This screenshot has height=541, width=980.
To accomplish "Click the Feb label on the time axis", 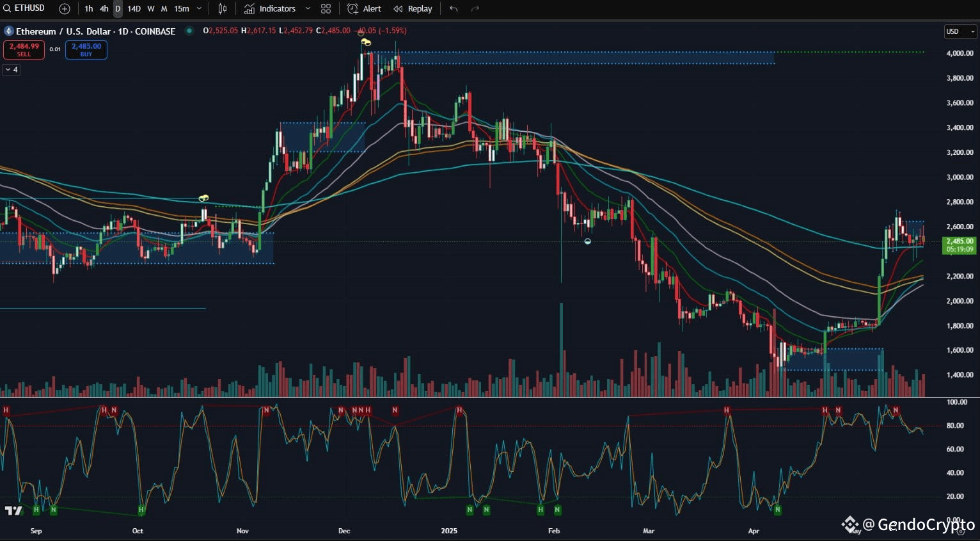I will pyautogui.click(x=554, y=531).
